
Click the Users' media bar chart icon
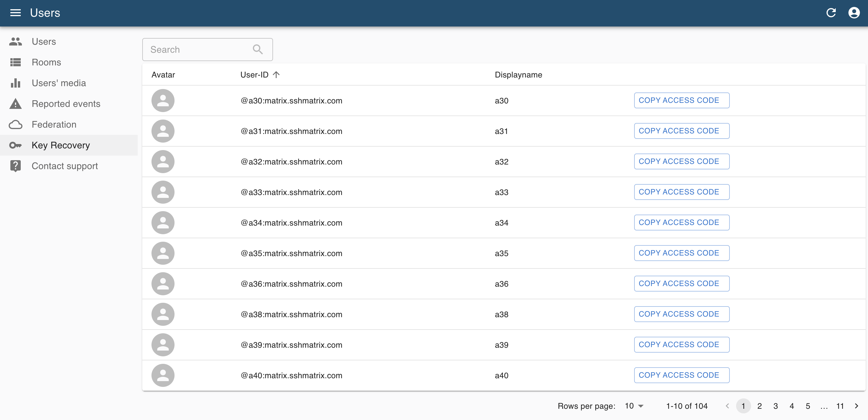pos(16,83)
